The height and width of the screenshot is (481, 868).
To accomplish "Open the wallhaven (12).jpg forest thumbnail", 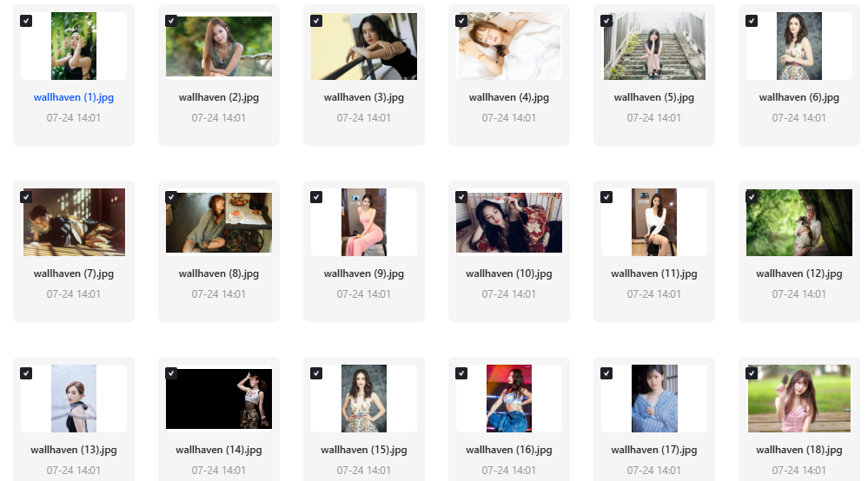I will coord(798,223).
